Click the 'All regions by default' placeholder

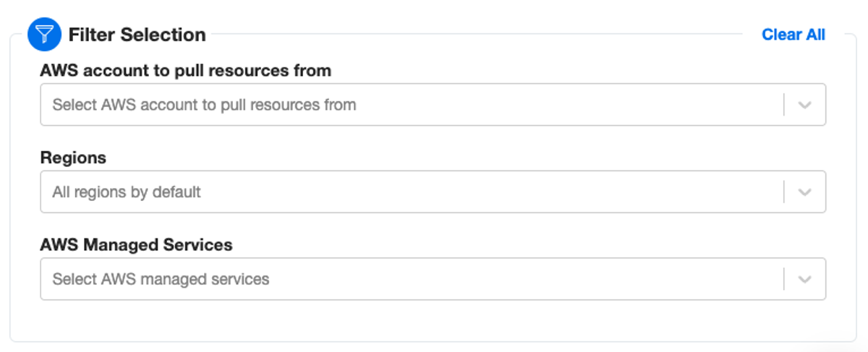pos(127,192)
